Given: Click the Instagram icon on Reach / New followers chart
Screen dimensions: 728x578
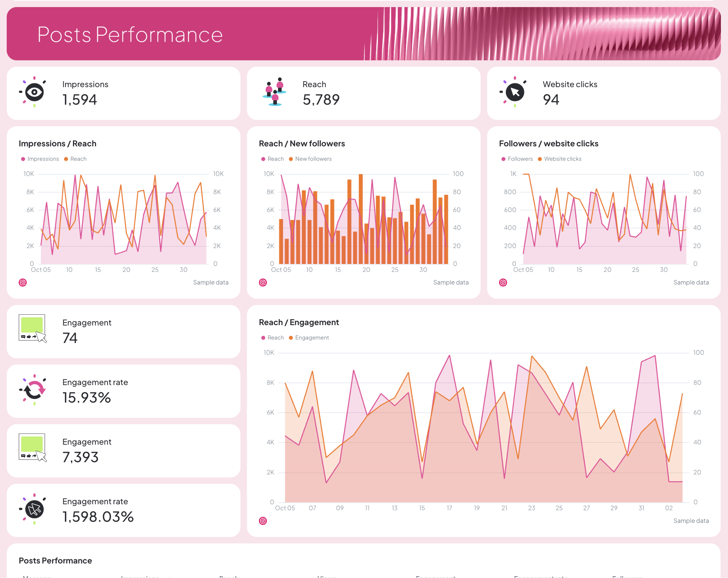Looking at the screenshot, I should tap(263, 282).
